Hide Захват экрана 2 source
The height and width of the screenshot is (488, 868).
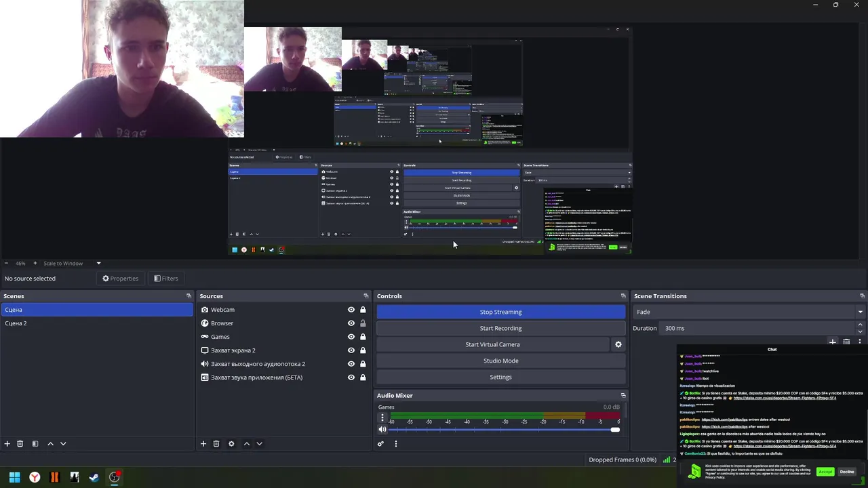[351, 350]
